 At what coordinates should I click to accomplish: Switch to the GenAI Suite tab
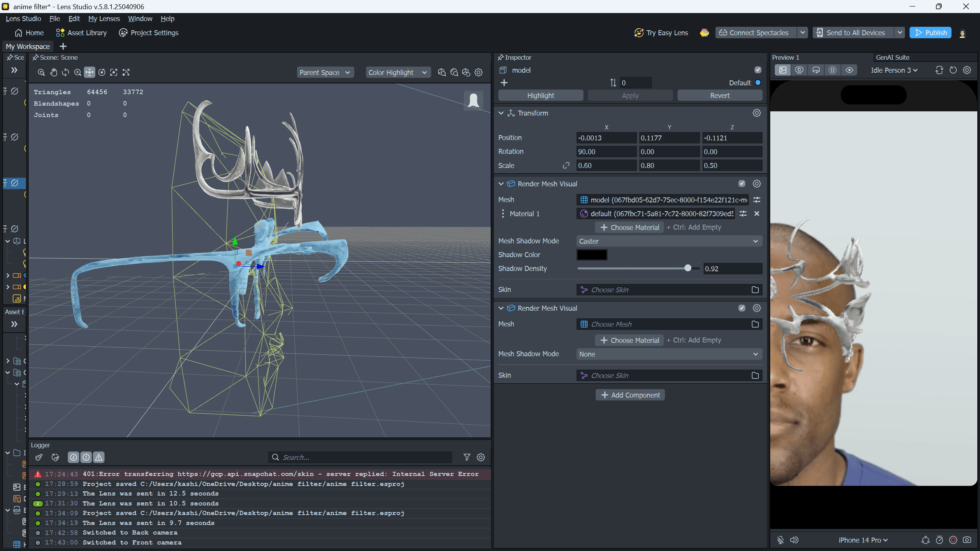pos(892,57)
